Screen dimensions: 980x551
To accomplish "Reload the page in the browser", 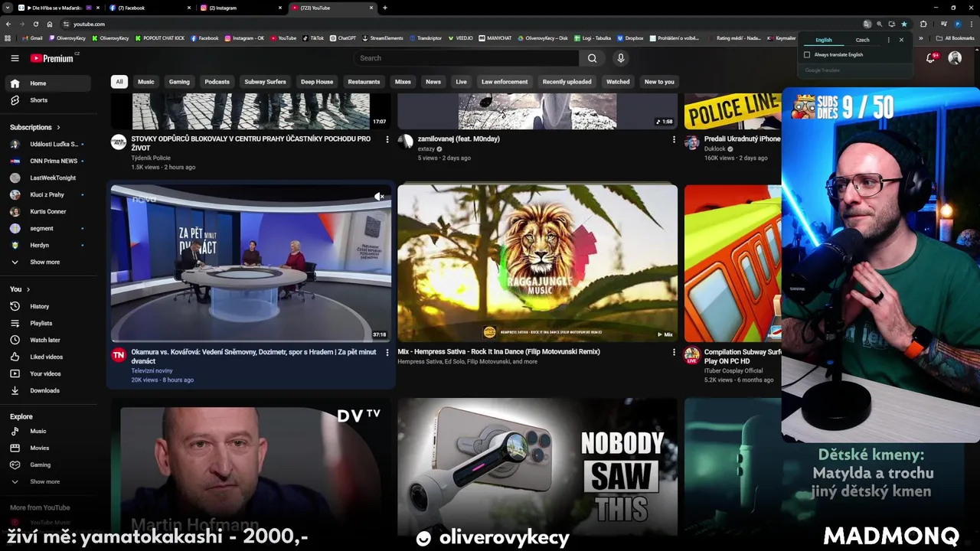I will 35,24.
